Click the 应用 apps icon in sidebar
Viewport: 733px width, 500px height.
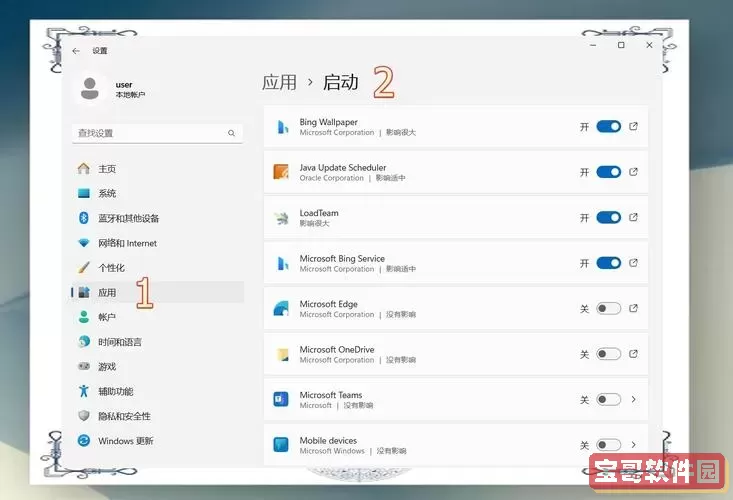pos(84,293)
